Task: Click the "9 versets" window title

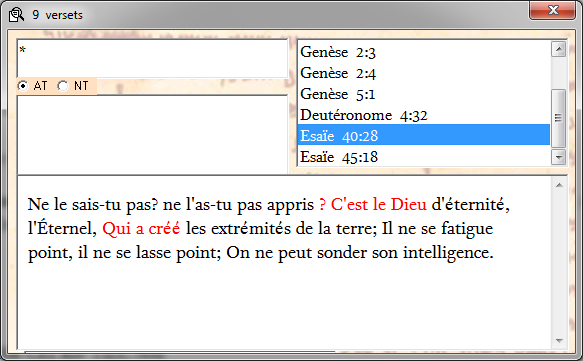Action: [x=57, y=15]
